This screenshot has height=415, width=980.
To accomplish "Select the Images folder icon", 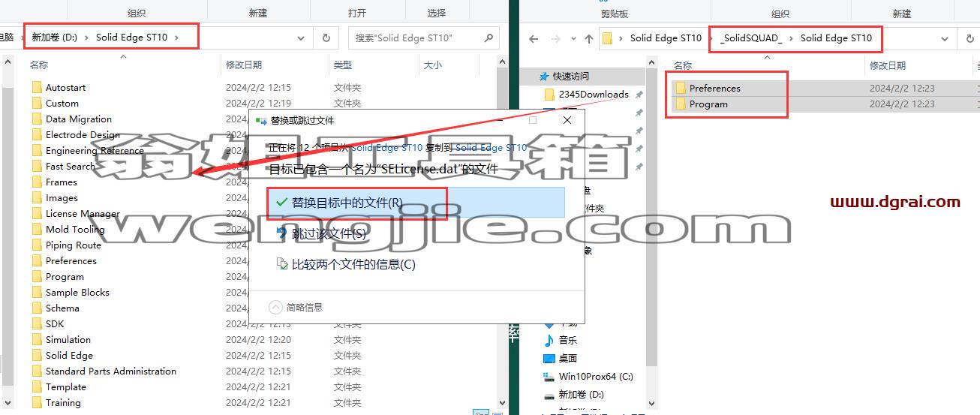I will [37, 198].
